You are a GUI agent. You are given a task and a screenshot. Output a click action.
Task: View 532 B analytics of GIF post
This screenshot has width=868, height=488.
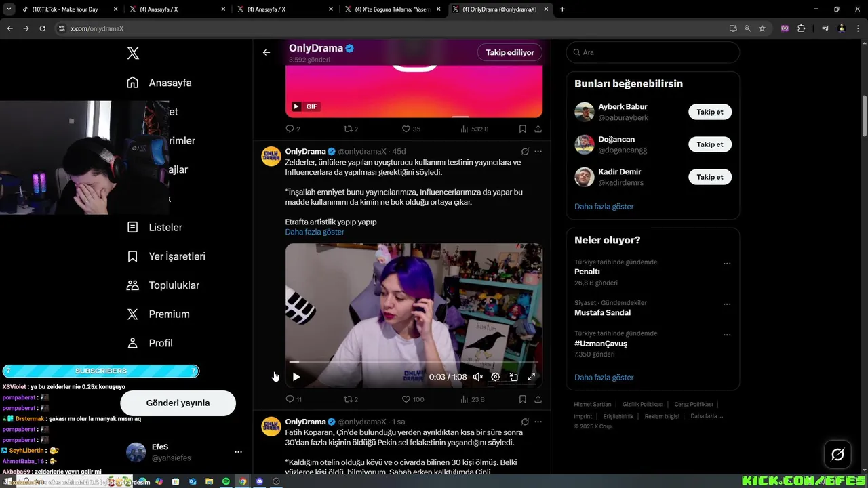[x=475, y=129]
